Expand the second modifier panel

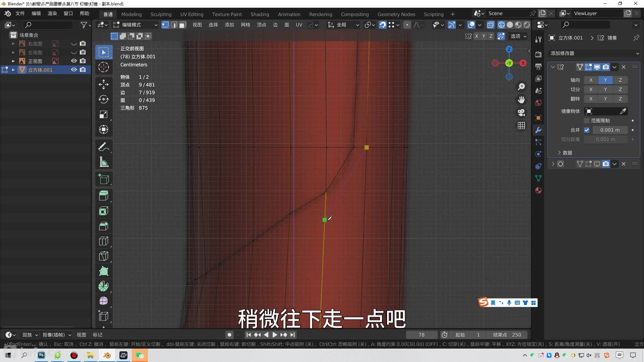click(x=553, y=164)
